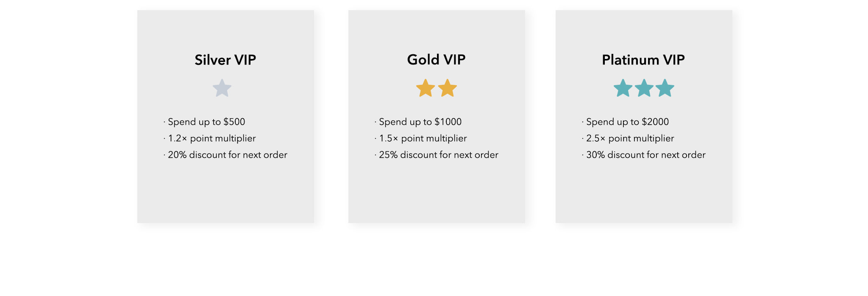Click the "Spend up to $500" benefit
868x296 pixels.
click(206, 122)
